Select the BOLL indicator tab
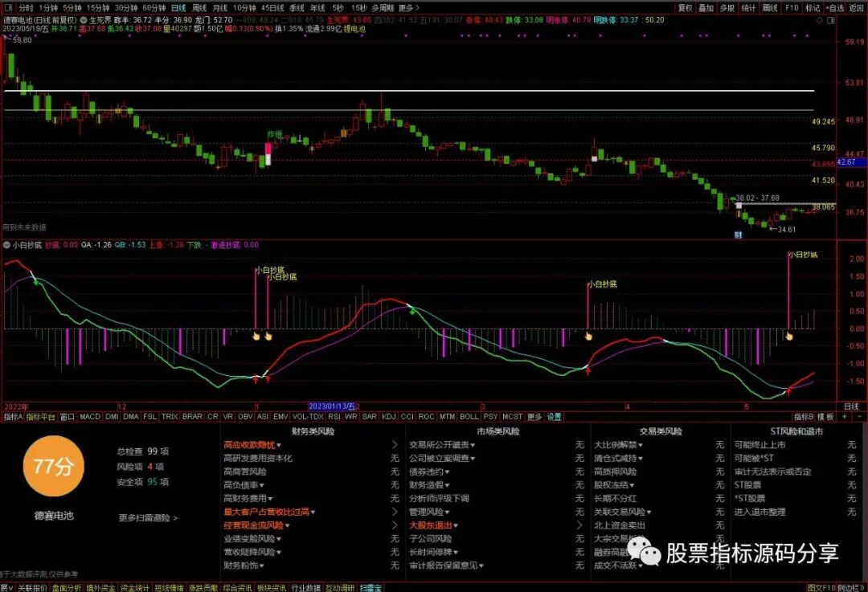 [x=469, y=417]
